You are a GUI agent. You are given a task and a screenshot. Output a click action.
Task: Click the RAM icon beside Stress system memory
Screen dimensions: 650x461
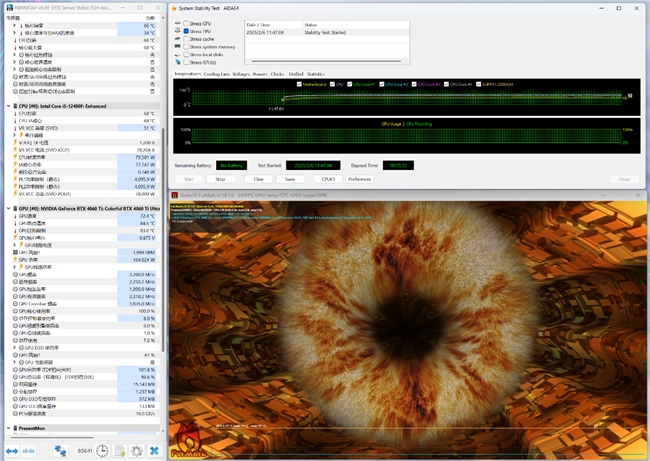coord(178,46)
